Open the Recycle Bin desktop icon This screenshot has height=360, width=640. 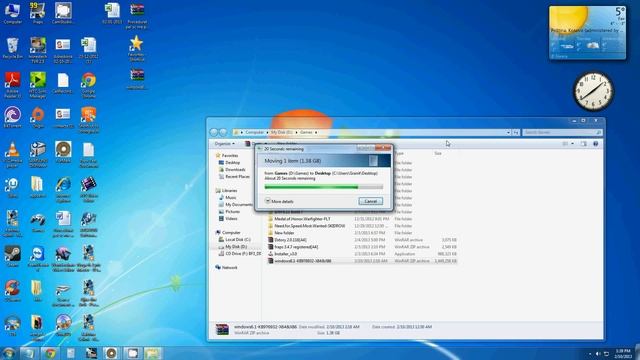[x=13, y=48]
